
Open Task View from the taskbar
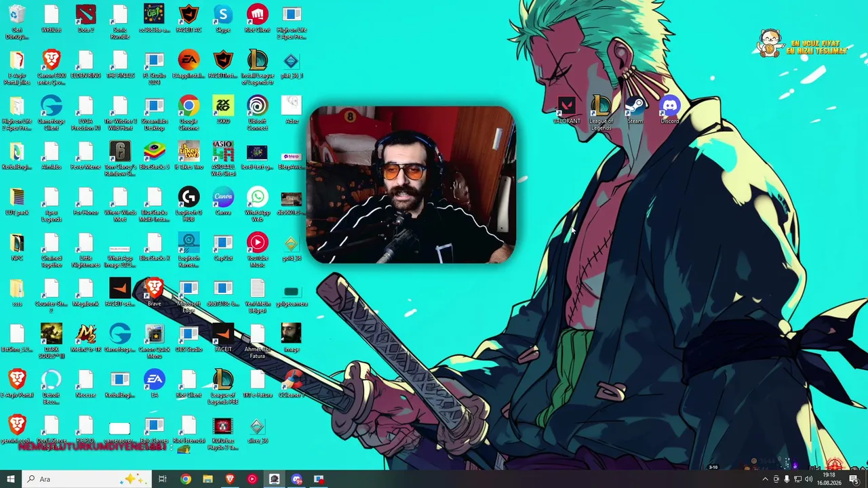click(163, 479)
